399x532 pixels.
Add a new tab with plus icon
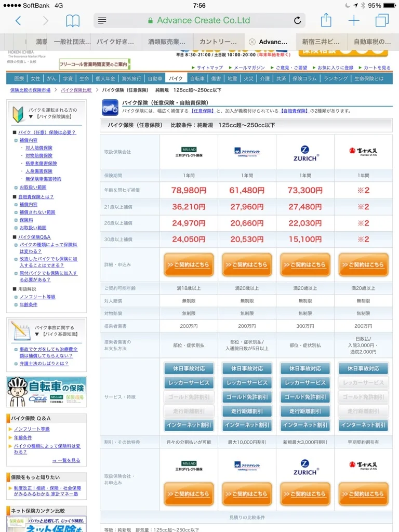click(x=354, y=21)
